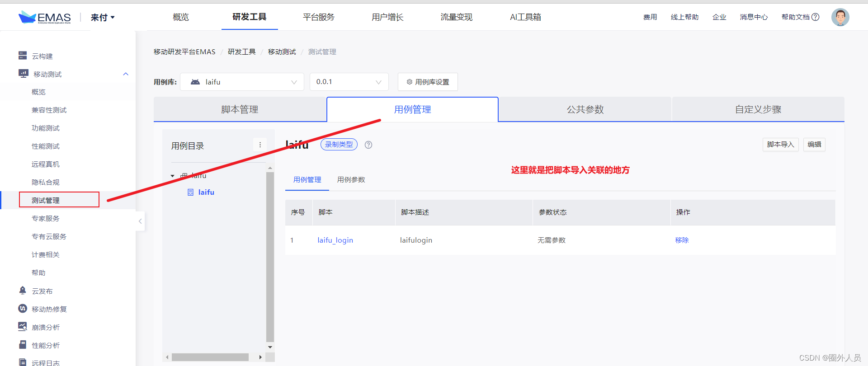This screenshot has height=366, width=868.
Task: Open 隐私合规 in the sidebar
Action: pos(45,182)
